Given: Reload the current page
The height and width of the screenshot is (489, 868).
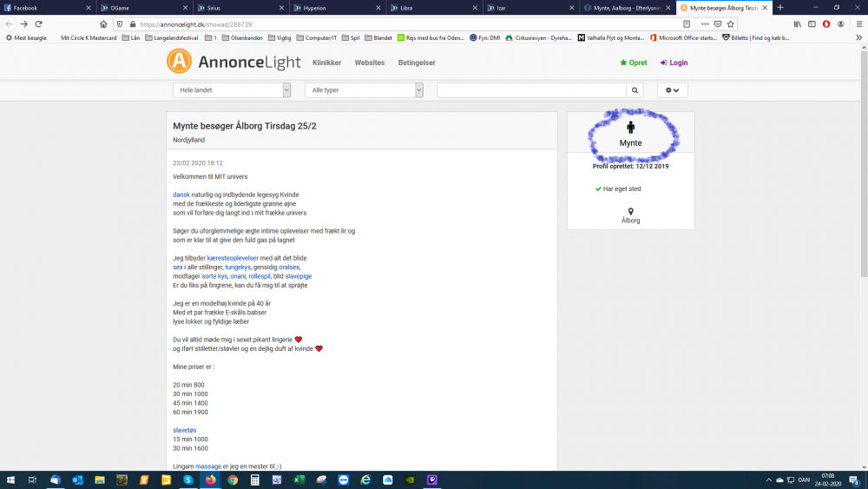Looking at the screenshot, I should pyautogui.click(x=39, y=24).
